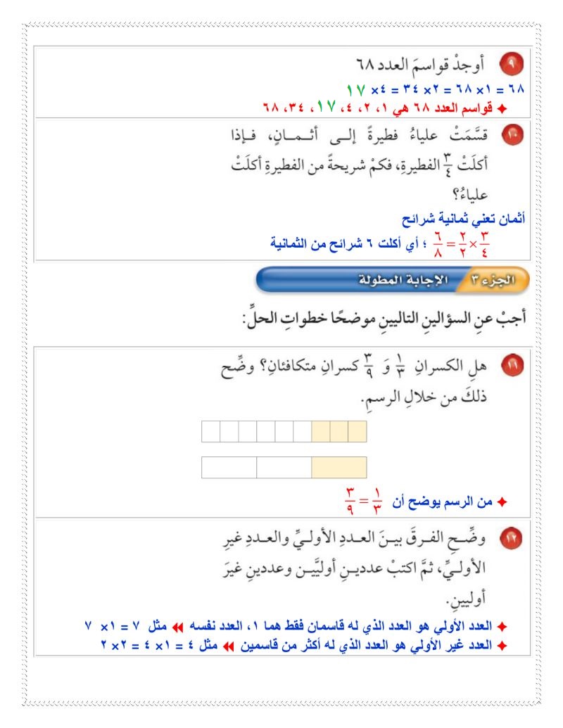Click the red diamond bullet before قواسم العدد ٦٨
Viewport: 563px width, 728px height.
pos(502,109)
